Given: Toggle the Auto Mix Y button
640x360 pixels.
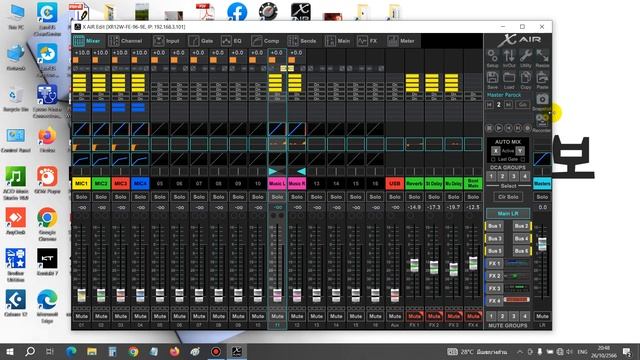Looking at the screenshot, I should point(520,151).
